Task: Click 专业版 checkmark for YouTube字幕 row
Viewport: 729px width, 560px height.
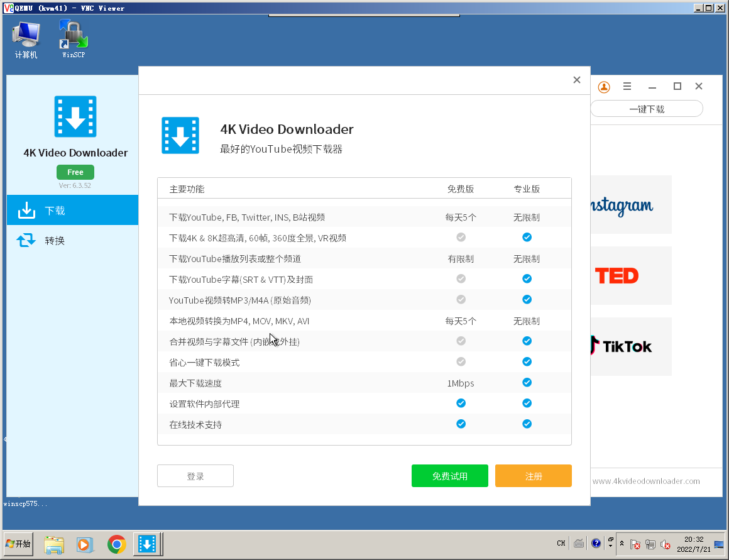Action: click(527, 278)
